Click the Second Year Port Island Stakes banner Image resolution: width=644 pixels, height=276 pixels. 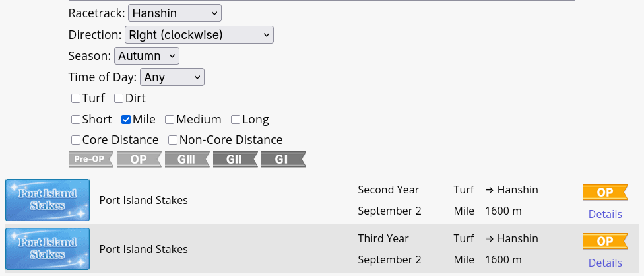point(48,200)
